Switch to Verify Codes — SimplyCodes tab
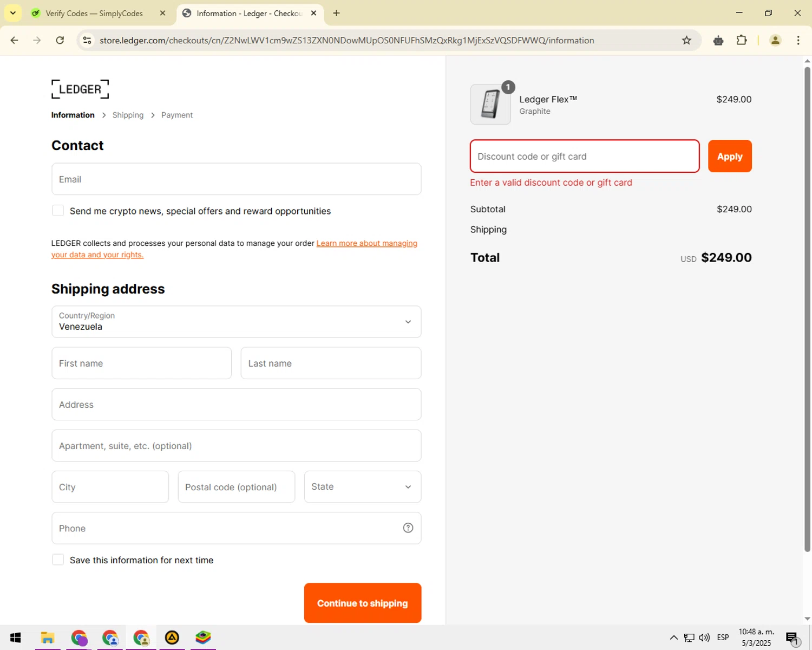812x650 pixels. [94, 13]
